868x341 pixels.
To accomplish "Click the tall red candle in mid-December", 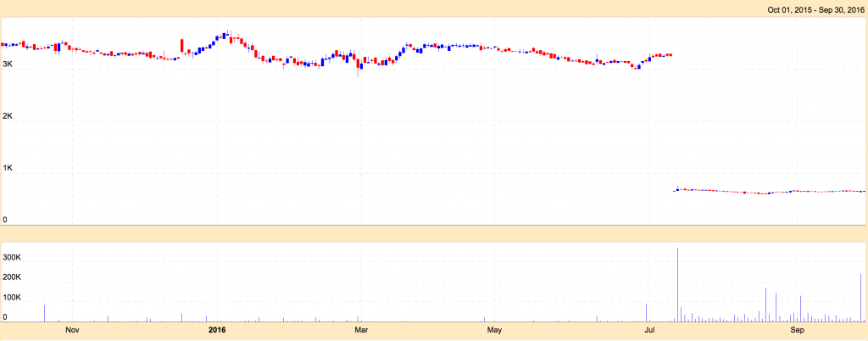I will (x=181, y=45).
